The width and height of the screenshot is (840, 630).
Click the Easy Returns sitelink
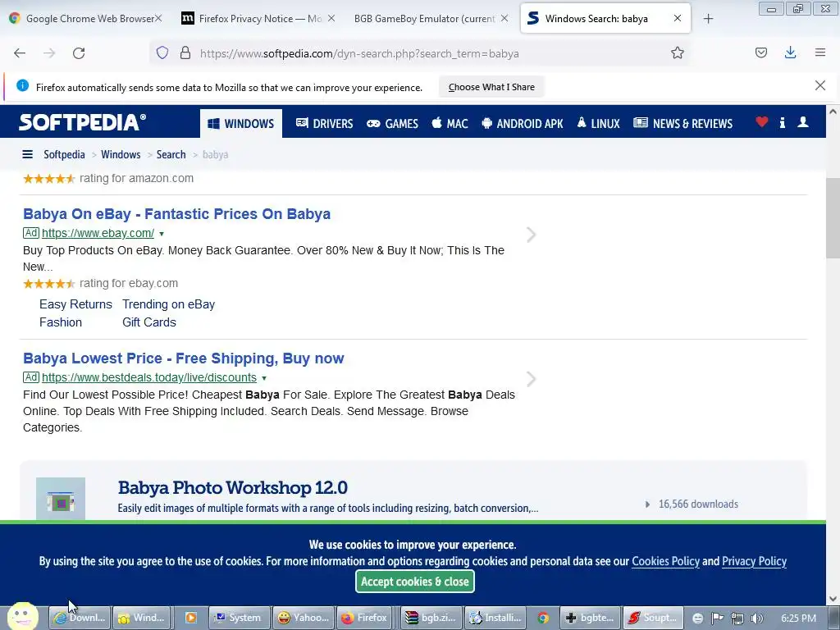point(75,304)
